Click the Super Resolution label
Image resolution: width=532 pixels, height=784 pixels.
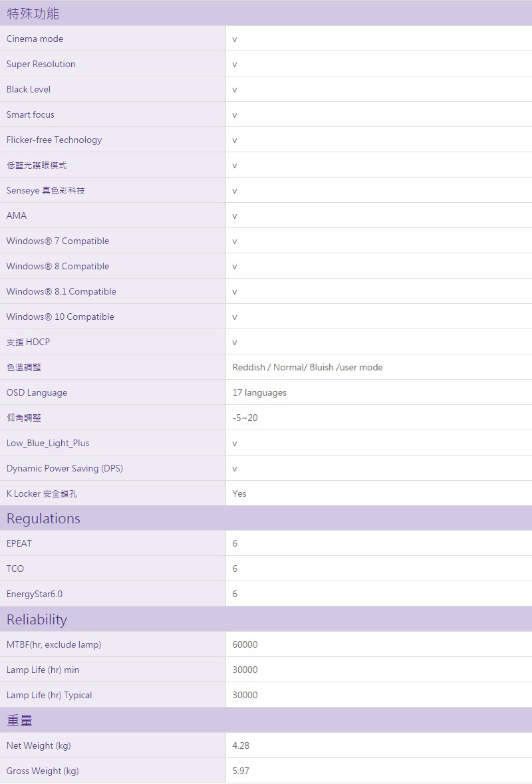[x=41, y=64]
